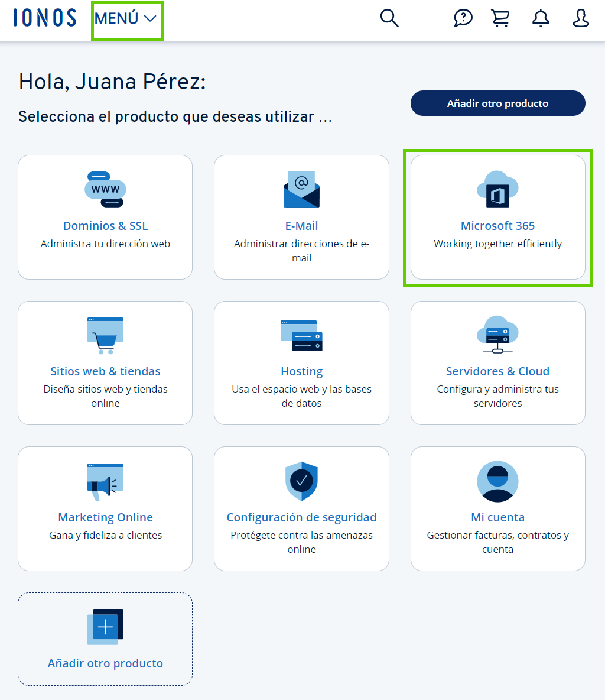Open the E-Mail link
This screenshot has width=605, height=700.
[301, 226]
